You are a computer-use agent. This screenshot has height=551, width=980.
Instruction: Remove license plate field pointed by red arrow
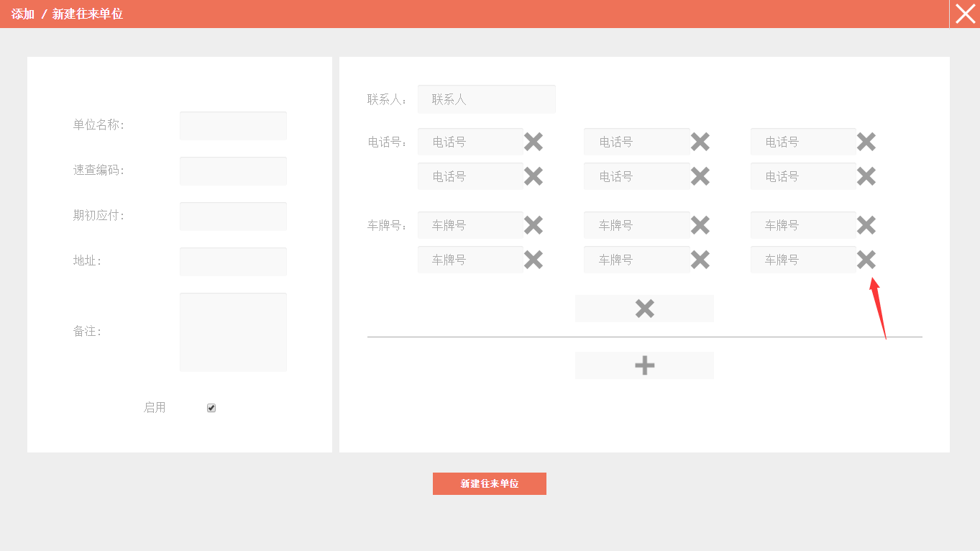pos(866,260)
